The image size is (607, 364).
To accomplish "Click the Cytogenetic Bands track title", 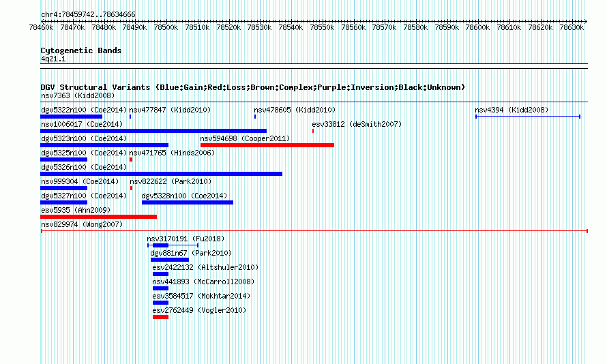I will (x=81, y=50).
